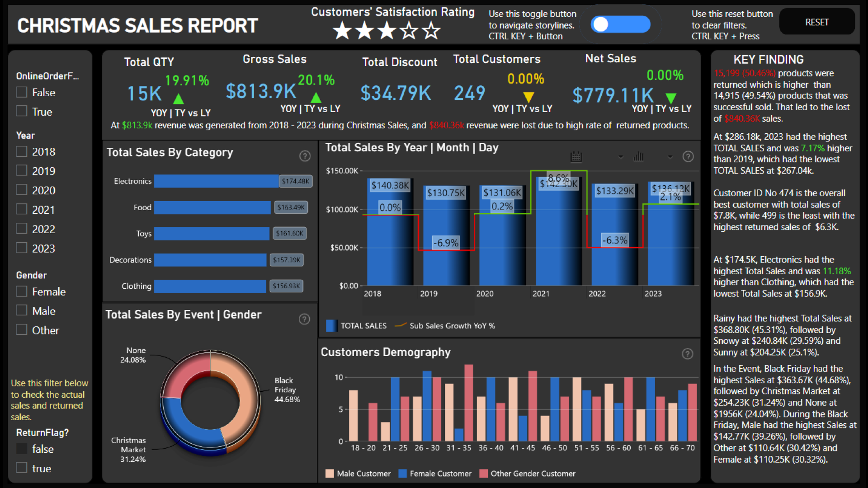Click the Total QTY green up arrow
Viewport: 868px width, 488px height.
(179, 99)
